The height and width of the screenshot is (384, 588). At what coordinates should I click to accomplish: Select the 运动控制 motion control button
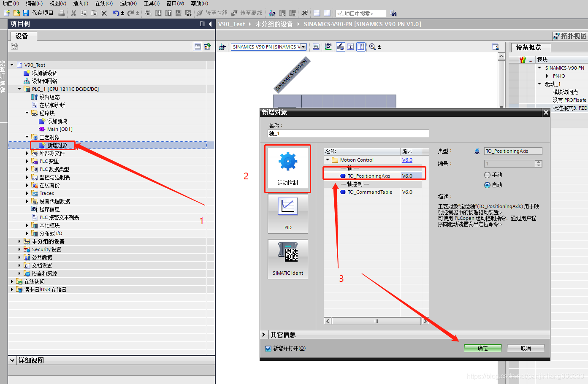[288, 169]
